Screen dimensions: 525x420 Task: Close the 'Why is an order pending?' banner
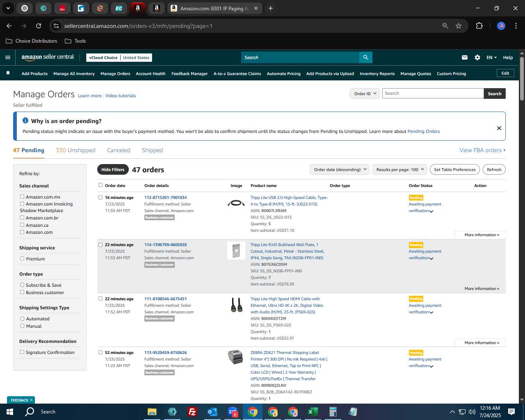click(499, 128)
